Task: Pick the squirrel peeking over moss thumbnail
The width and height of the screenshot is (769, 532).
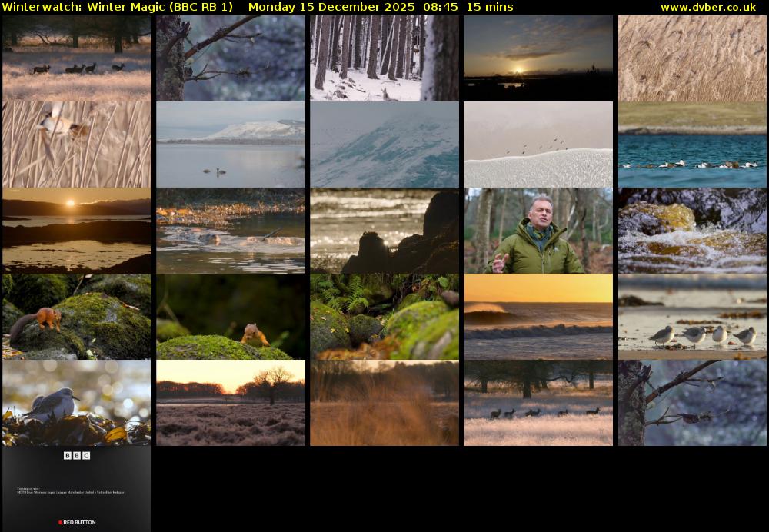Action: [231, 317]
